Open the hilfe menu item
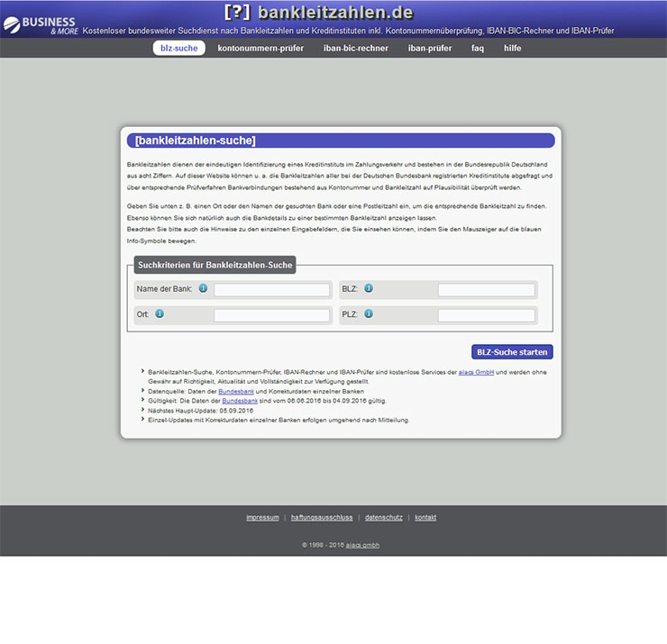The height and width of the screenshot is (644, 667). pos(513,48)
